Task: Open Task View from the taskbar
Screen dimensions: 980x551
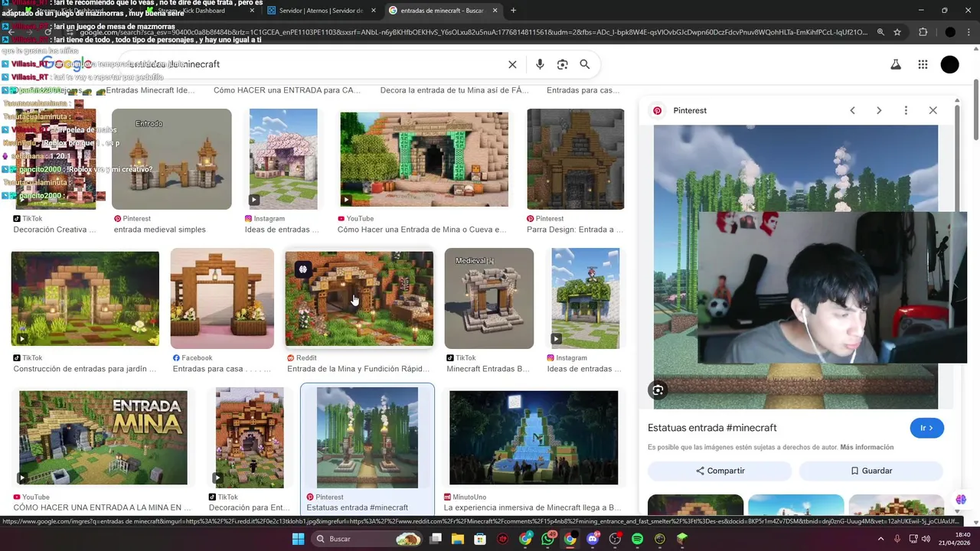Action: click(435, 539)
